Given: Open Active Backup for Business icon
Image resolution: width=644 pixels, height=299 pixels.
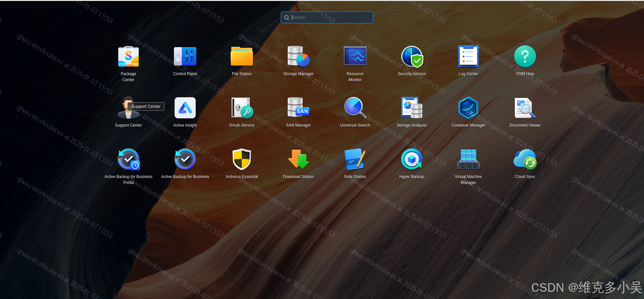Looking at the screenshot, I should click(x=185, y=159).
